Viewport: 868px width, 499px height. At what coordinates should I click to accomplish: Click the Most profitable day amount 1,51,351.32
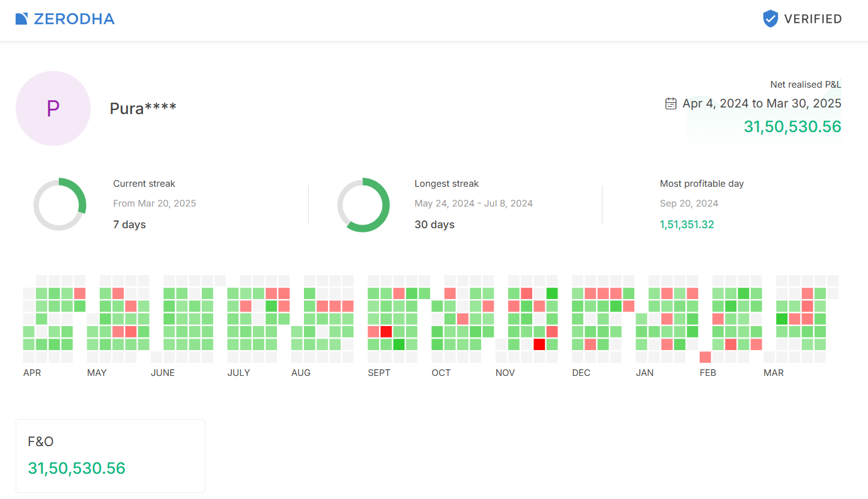(687, 225)
